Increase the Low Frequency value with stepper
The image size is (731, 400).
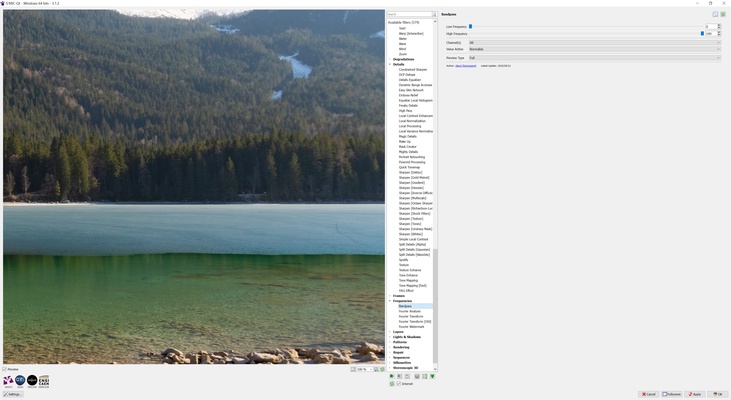click(x=719, y=26)
